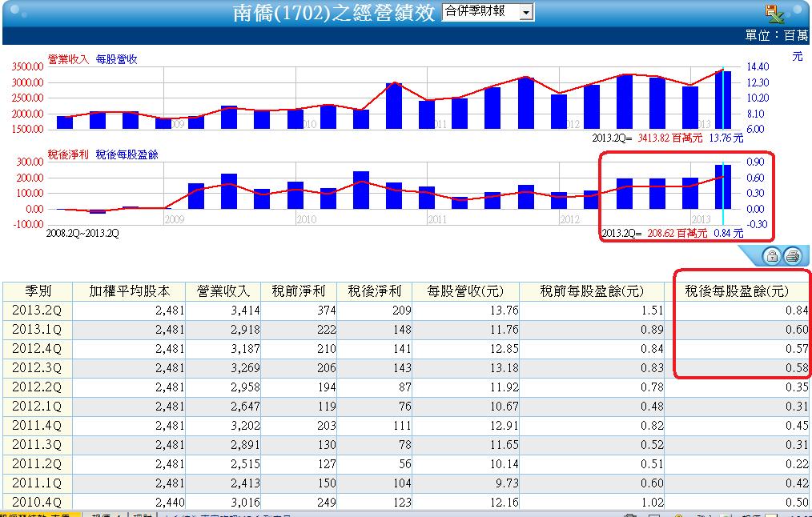Click revenue value 3,187 in 2012.4Q row
The height and width of the screenshot is (517, 812).
(246, 349)
